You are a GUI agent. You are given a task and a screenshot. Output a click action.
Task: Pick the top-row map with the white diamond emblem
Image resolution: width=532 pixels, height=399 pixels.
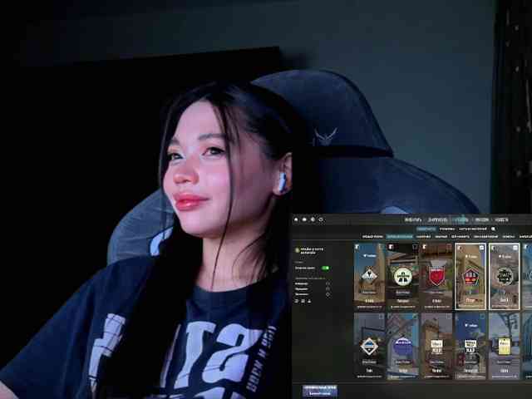tap(369, 276)
